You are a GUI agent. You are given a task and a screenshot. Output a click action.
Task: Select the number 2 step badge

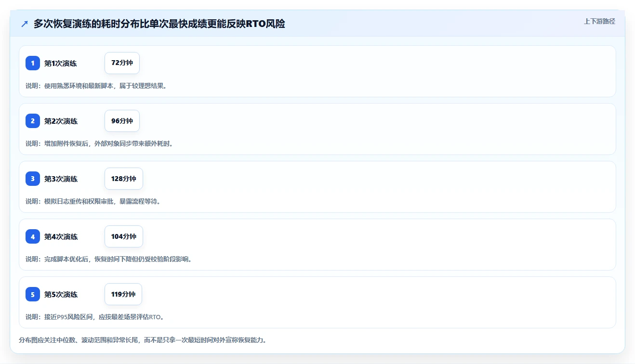pos(33,121)
